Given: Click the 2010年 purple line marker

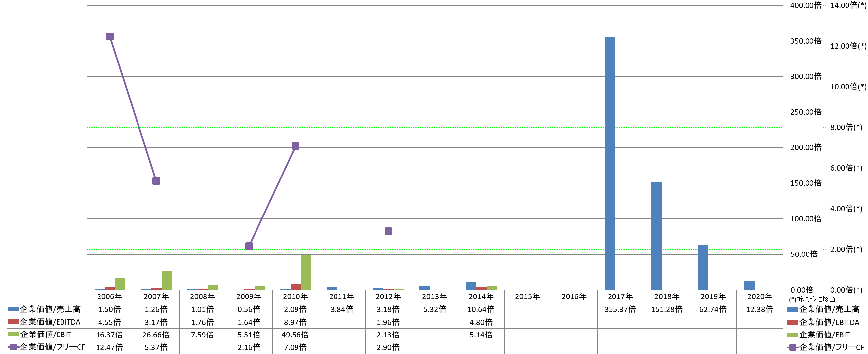Looking at the screenshot, I should click(296, 146).
